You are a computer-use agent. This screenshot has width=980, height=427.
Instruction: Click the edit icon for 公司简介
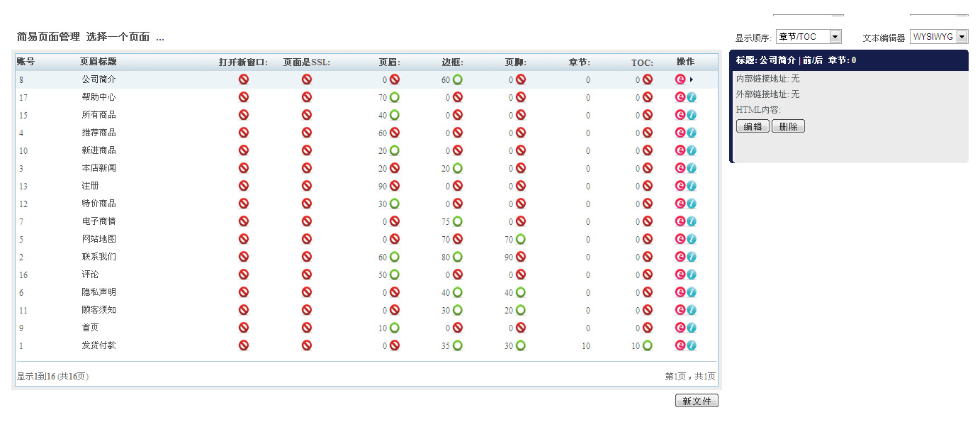tap(680, 79)
